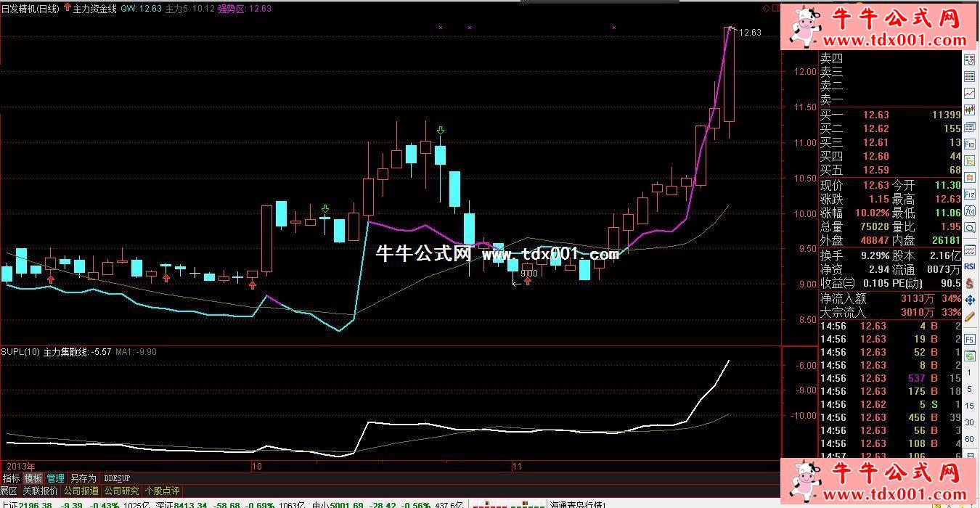
Task: Click the 主力资金线 indicator label
Action: click(x=95, y=8)
